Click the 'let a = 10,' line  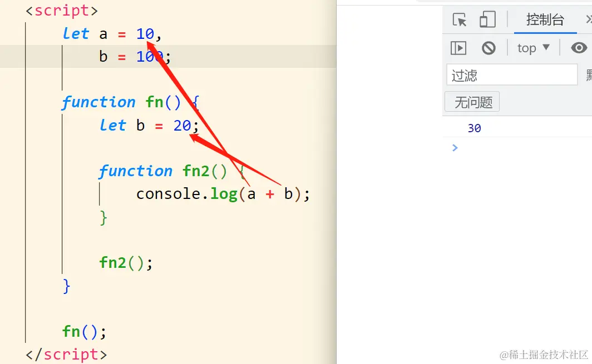coord(112,34)
